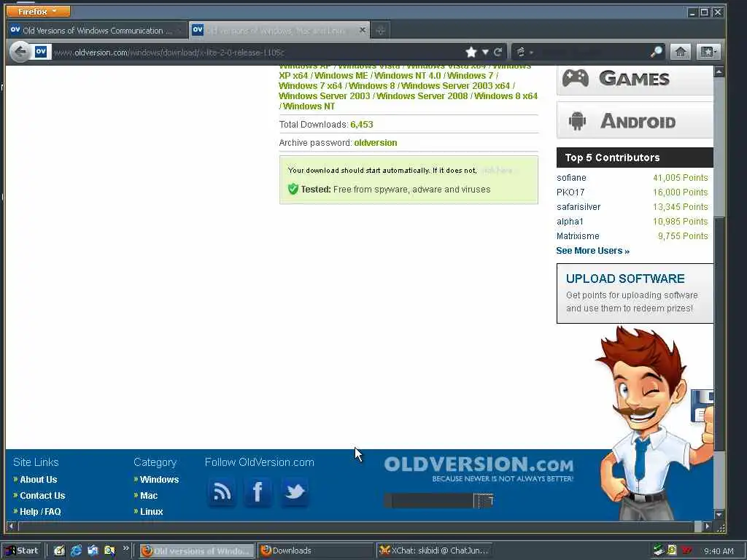Open the Windows category footer link
747x560 pixels.
coord(159,480)
